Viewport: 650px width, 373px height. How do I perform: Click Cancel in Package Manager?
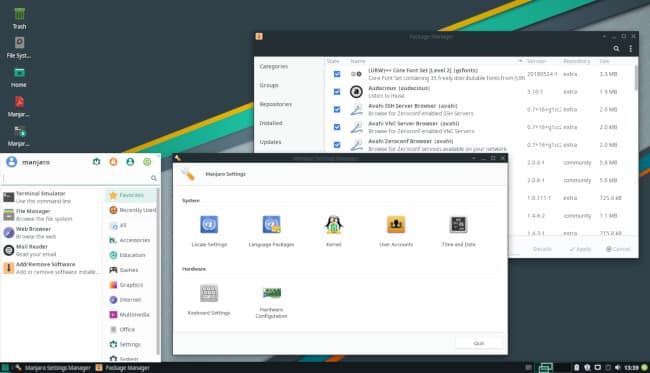(x=618, y=249)
